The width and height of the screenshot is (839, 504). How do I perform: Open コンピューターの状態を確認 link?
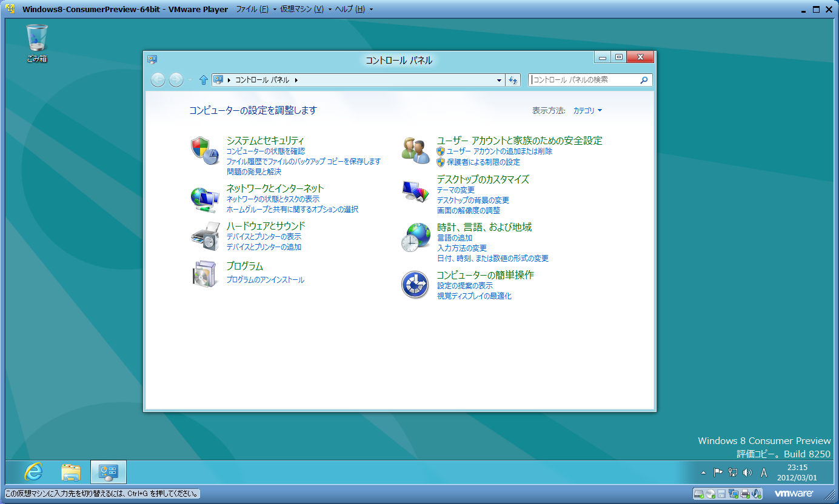pyautogui.click(x=266, y=151)
